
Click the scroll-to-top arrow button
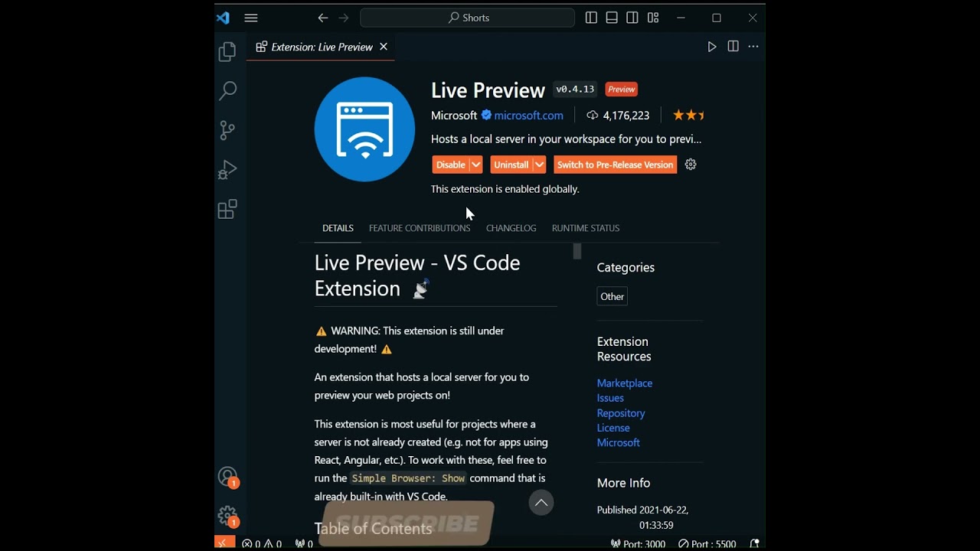(x=541, y=503)
